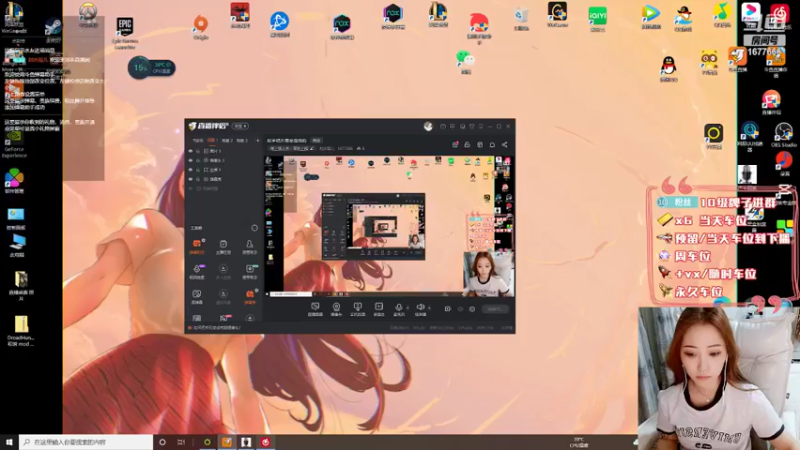Toggle the lock on the first source row
The width and height of the screenshot is (800, 450).
(198, 151)
